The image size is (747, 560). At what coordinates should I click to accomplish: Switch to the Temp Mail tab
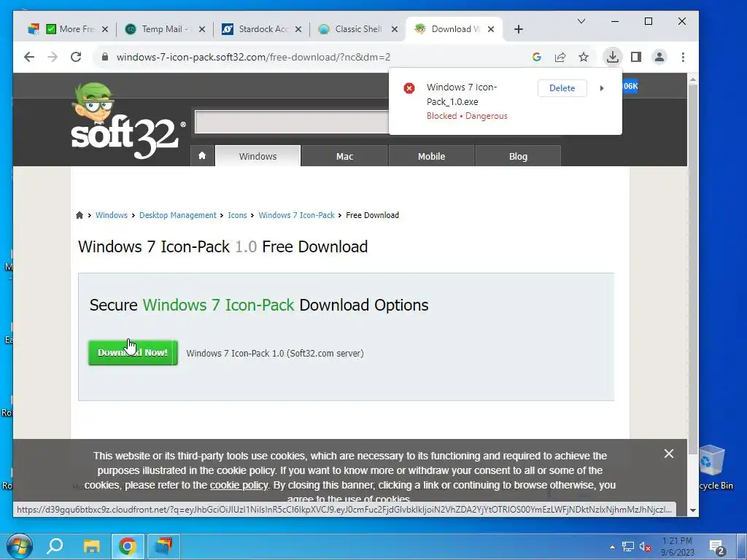(164, 29)
